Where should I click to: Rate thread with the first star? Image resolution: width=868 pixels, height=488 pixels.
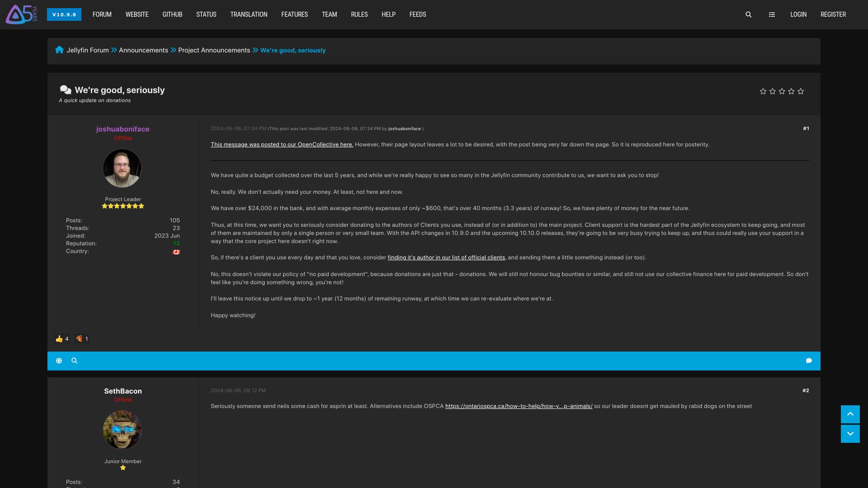coord(763,91)
